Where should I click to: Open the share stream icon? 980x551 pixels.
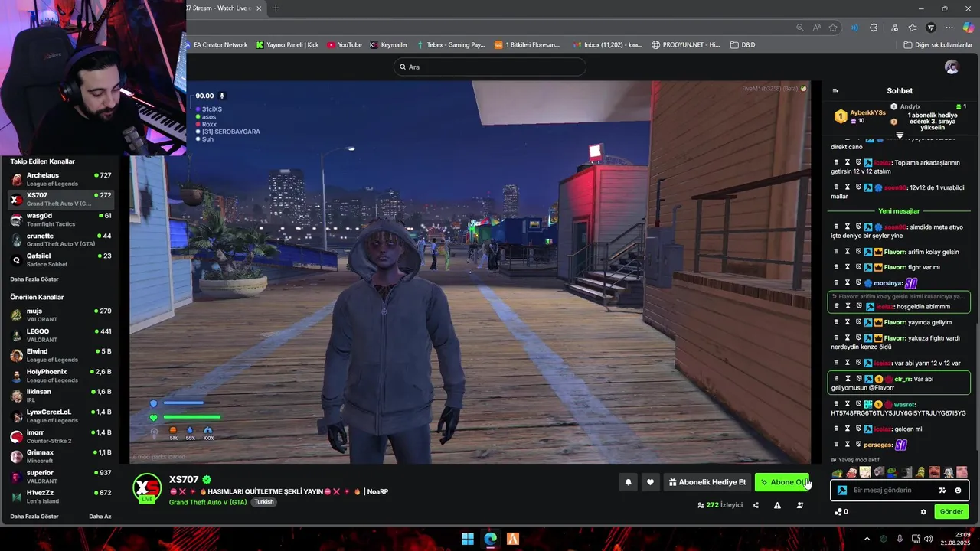click(x=756, y=505)
